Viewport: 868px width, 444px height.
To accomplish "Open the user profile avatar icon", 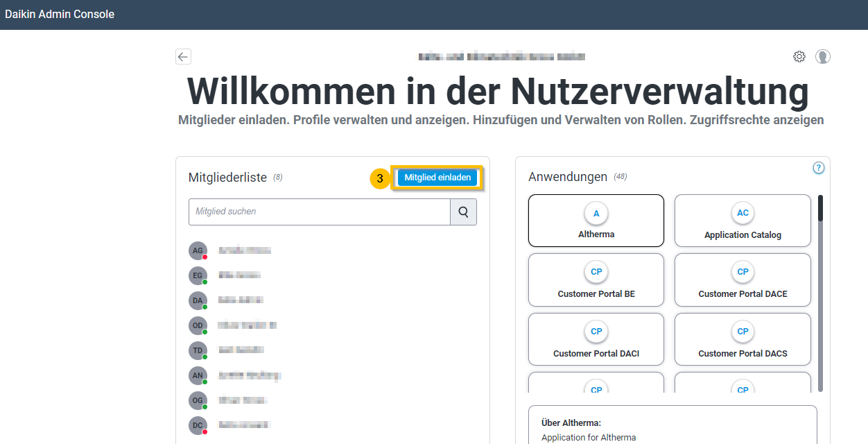I will 823,57.
